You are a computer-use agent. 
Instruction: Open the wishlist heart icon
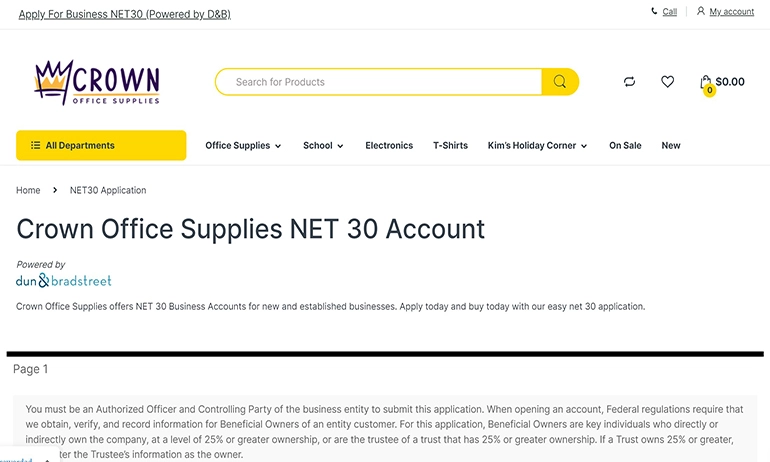click(668, 82)
